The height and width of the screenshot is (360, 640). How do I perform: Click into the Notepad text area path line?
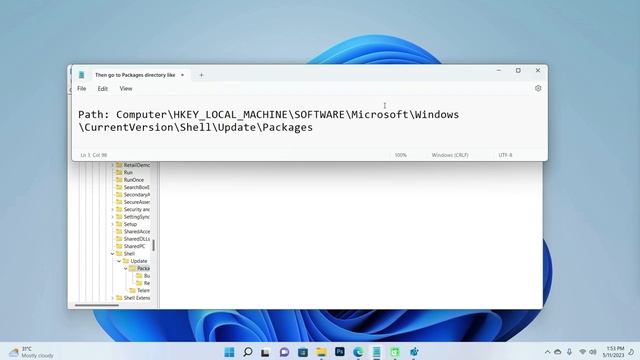pos(269,121)
